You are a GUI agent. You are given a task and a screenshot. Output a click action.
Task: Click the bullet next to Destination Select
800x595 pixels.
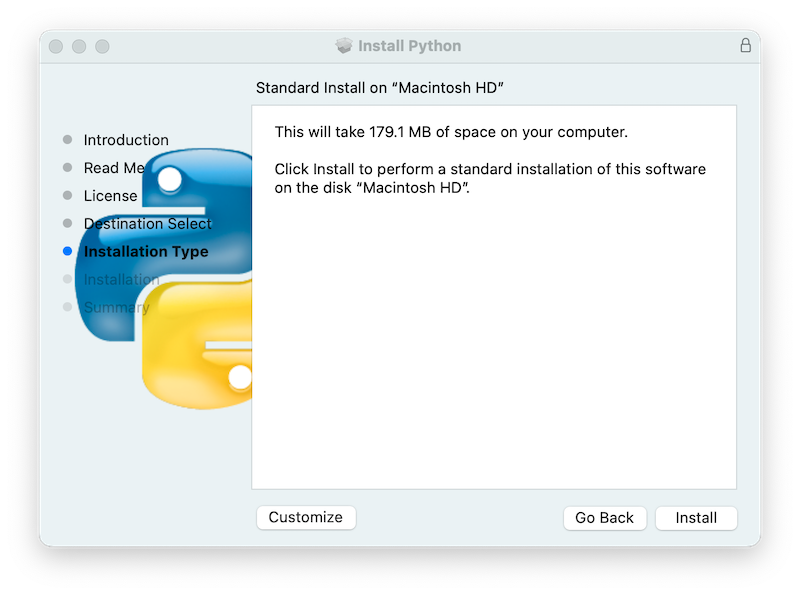point(67,223)
